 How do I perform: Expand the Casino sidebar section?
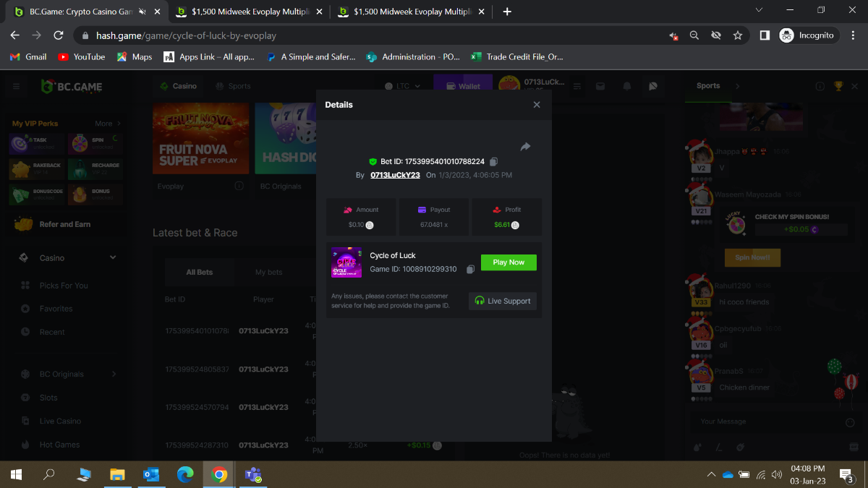point(112,257)
